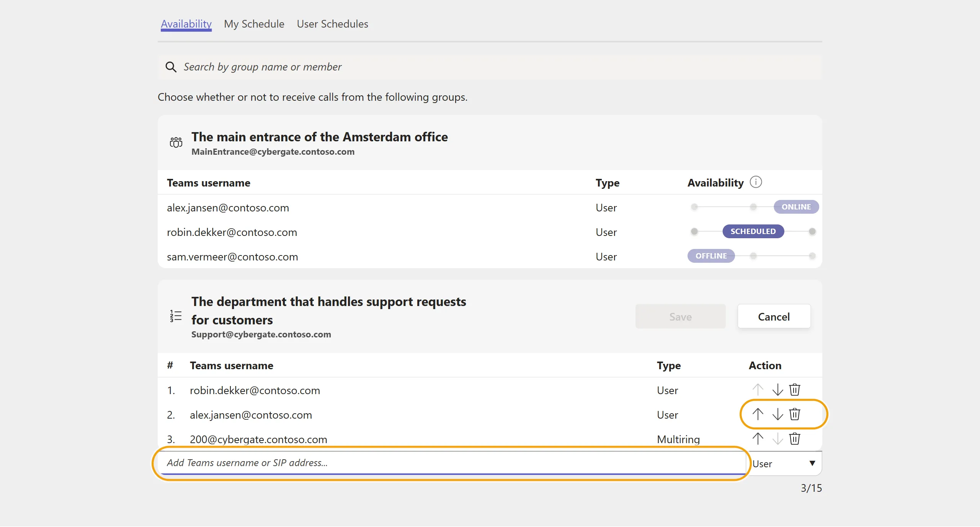
Task: Click alex.jansen@contoso.com in support group list
Action: [x=251, y=415]
